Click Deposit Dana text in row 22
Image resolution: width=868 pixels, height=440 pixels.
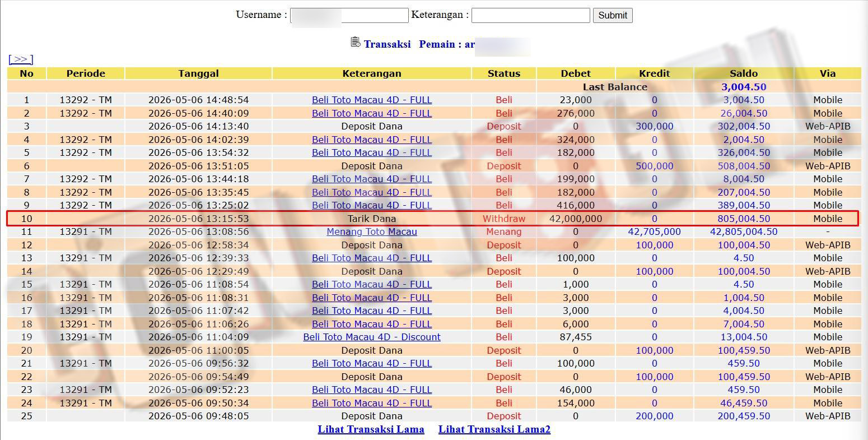click(372, 377)
